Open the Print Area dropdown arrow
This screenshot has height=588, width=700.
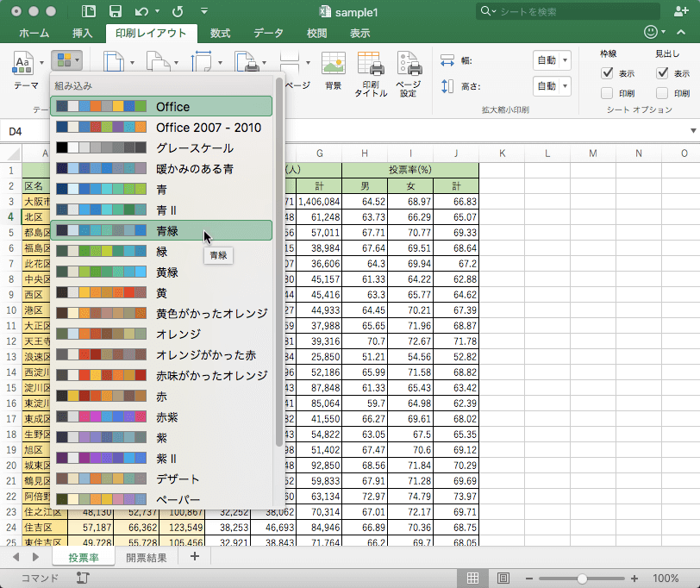point(265,62)
